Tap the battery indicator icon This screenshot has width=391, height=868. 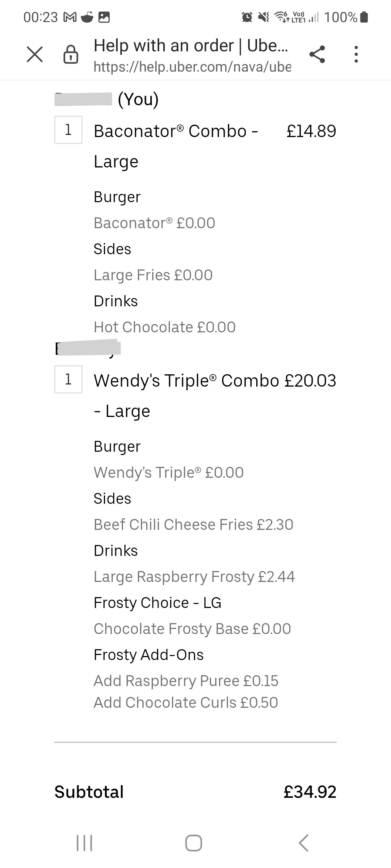[x=365, y=17]
